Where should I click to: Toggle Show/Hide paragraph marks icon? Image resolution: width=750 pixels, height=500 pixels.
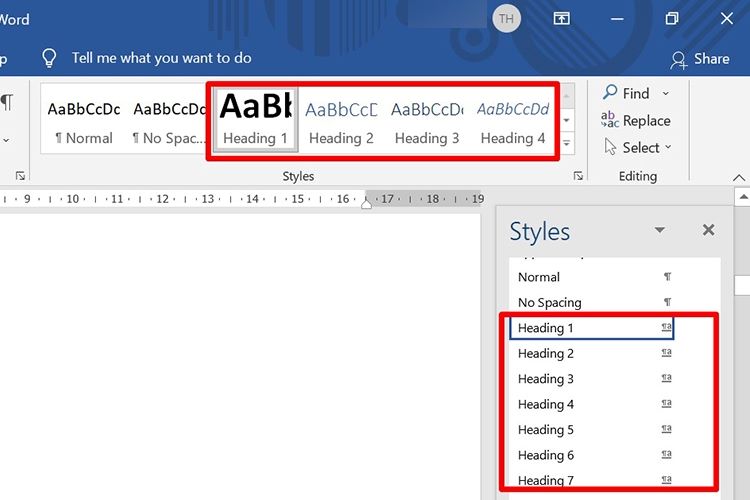7,102
